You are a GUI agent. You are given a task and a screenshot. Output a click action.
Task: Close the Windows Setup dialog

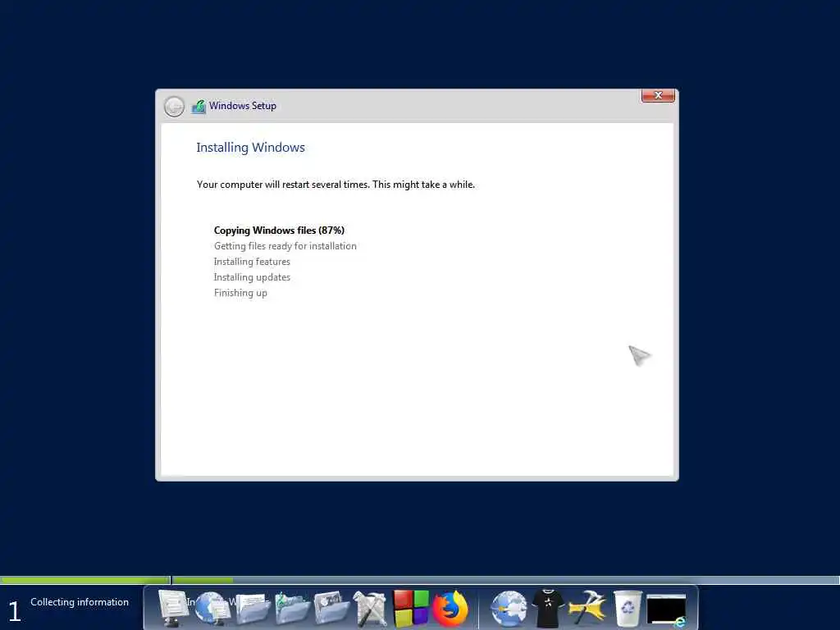coord(658,95)
